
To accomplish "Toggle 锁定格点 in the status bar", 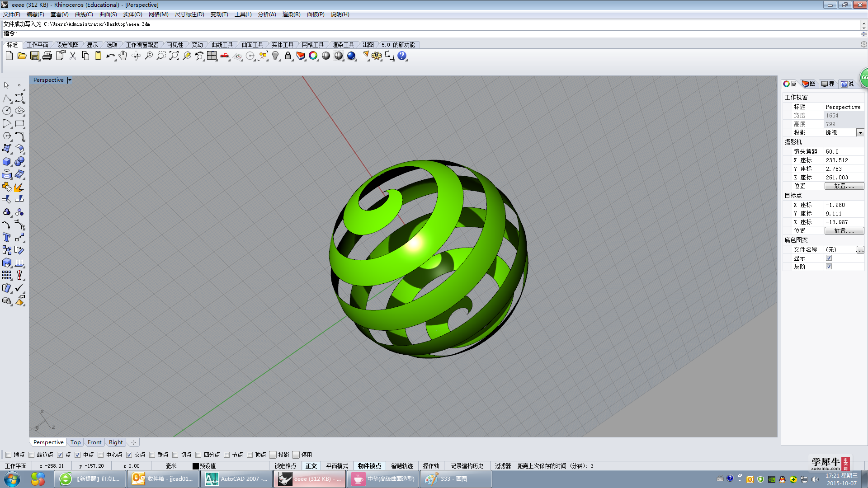I will pyautogui.click(x=285, y=466).
